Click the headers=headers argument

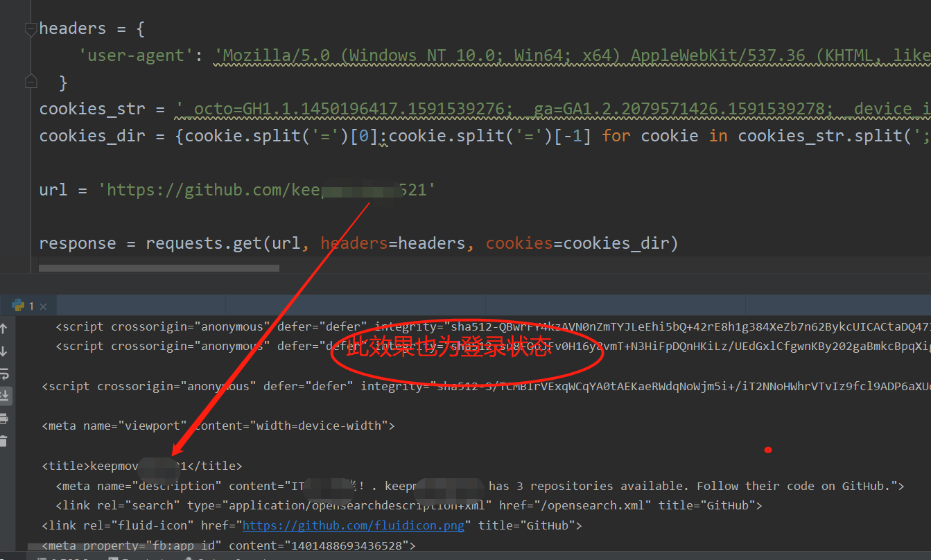393,243
